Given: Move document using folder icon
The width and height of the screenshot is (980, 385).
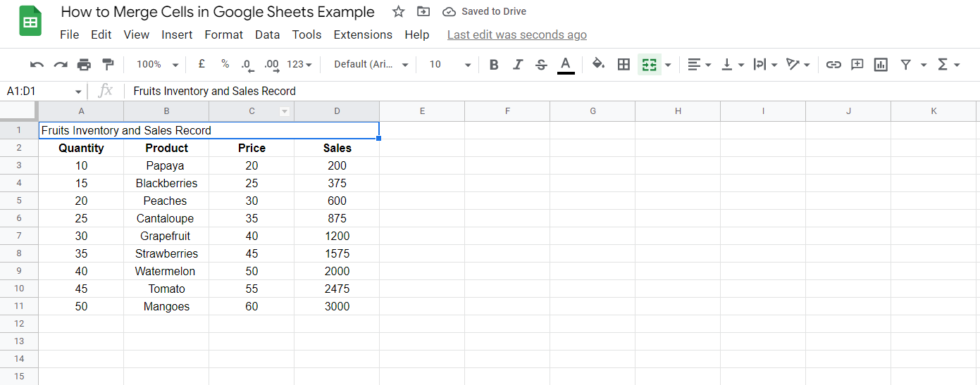Looking at the screenshot, I should click(423, 11).
